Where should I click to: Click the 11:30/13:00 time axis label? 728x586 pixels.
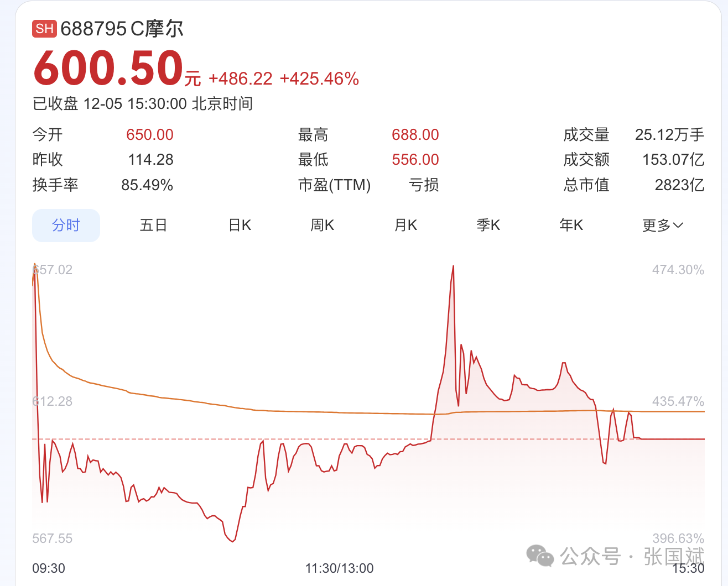(339, 568)
